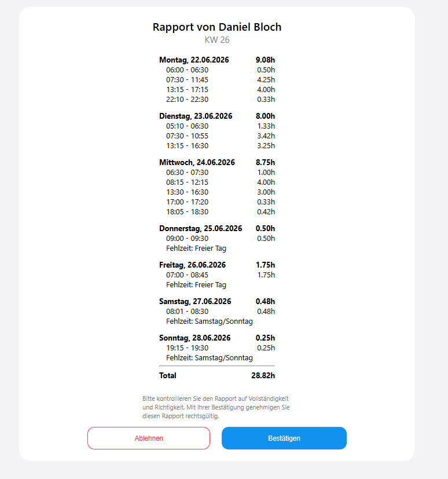Click Saturday's Fehlzeit: Samstag/Sonntag line
The image size is (448, 479).
210,321
